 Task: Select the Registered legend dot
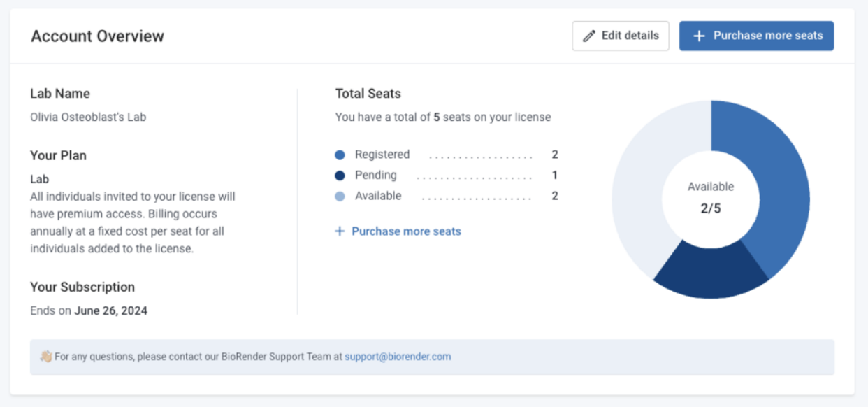click(x=340, y=155)
